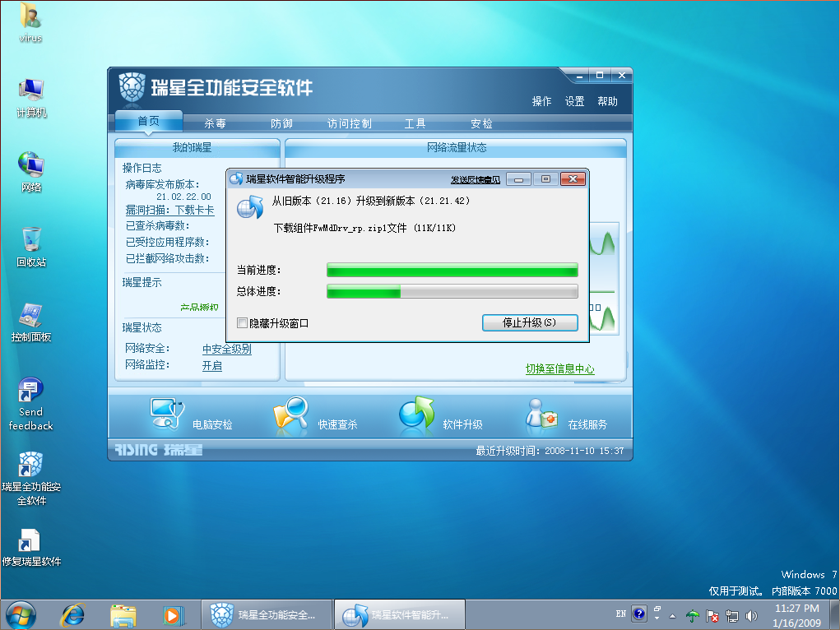Launch Internet Explorer from taskbar
The height and width of the screenshot is (630, 840).
coord(73,615)
